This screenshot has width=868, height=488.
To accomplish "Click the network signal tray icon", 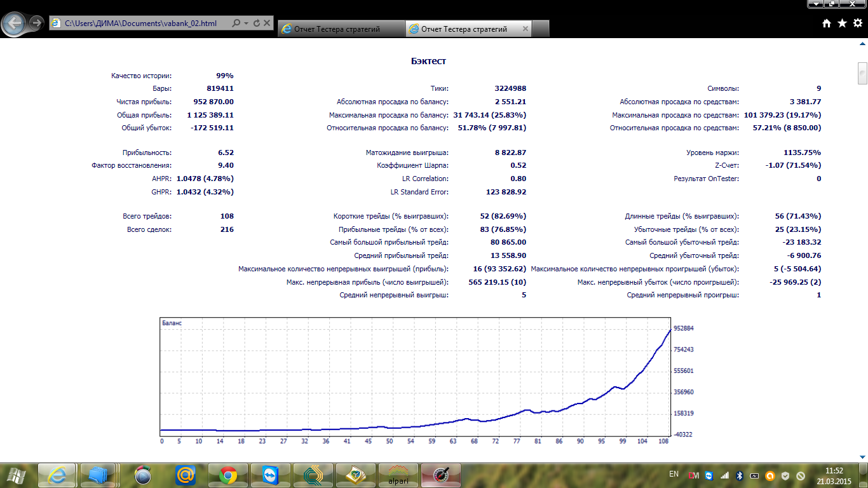I will point(724,475).
